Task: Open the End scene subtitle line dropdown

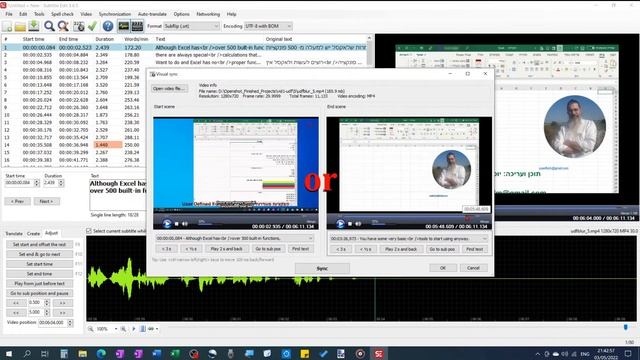Action: coord(409,238)
